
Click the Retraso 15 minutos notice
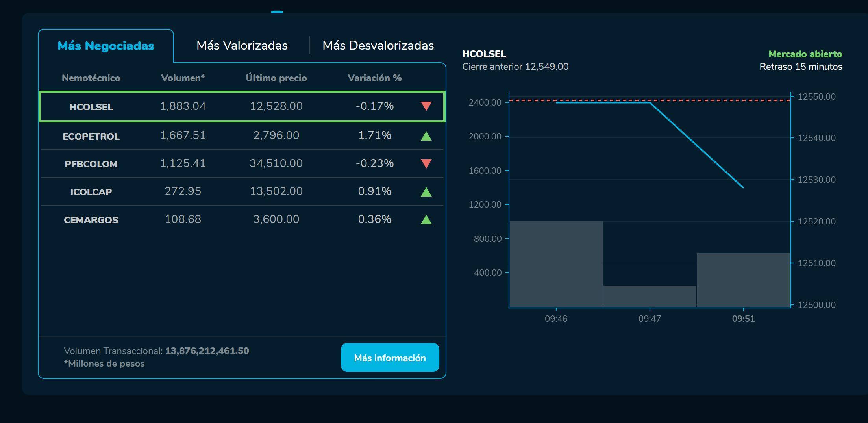coord(800,67)
